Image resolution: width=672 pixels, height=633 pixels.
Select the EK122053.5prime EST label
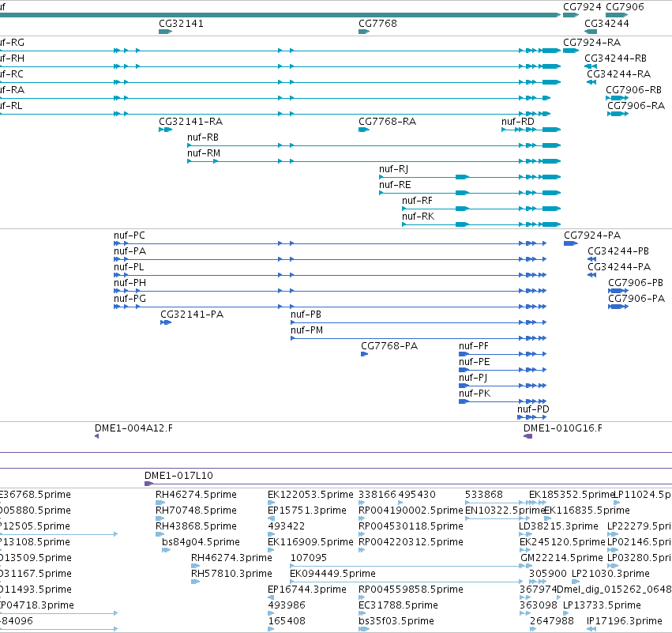coord(310,495)
